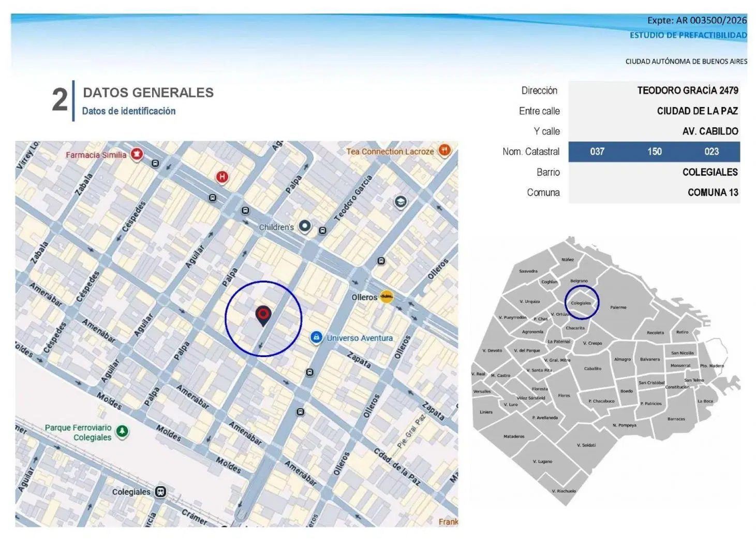Click the Cdad. de la Paz street label
Viewport: 756px width, 559px height.
[397, 467]
